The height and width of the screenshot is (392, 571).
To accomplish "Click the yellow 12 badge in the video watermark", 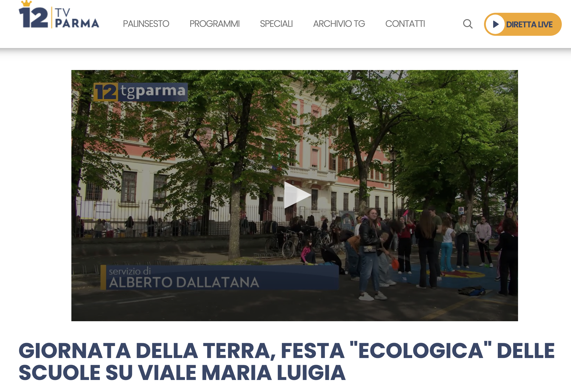I will tap(106, 92).
